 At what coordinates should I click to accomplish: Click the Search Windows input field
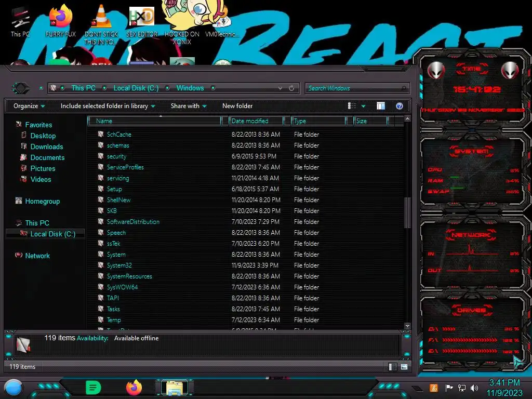pyautogui.click(x=357, y=88)
